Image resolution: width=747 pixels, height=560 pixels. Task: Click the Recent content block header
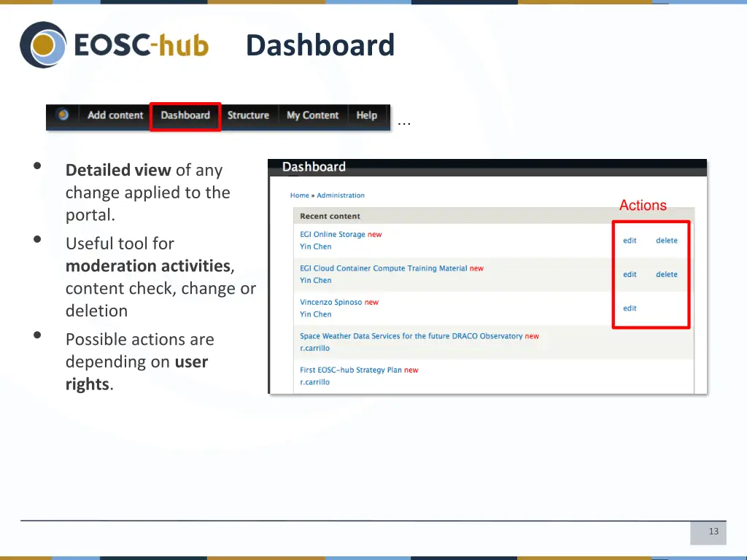point(494,216)
